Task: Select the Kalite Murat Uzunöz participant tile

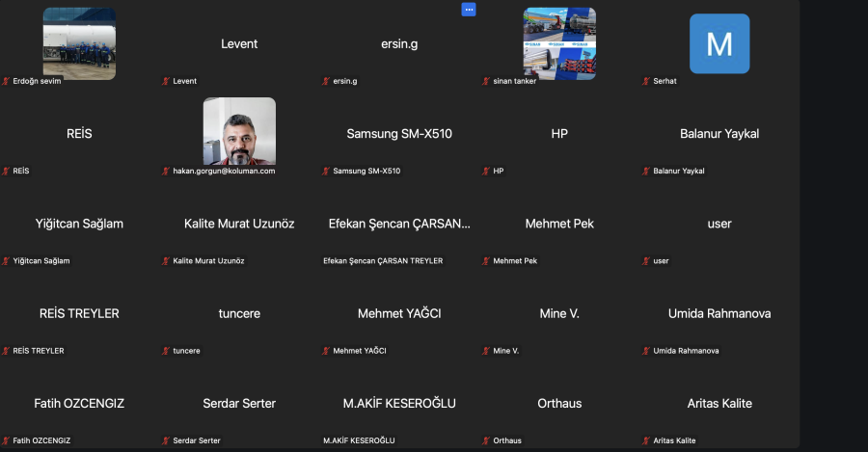Action: [x=239, y=224]
